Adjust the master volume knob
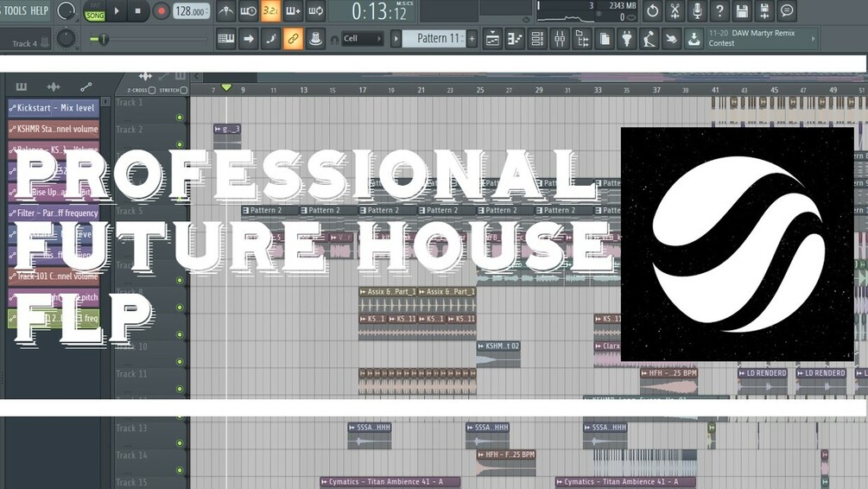 tap(66, 10)
